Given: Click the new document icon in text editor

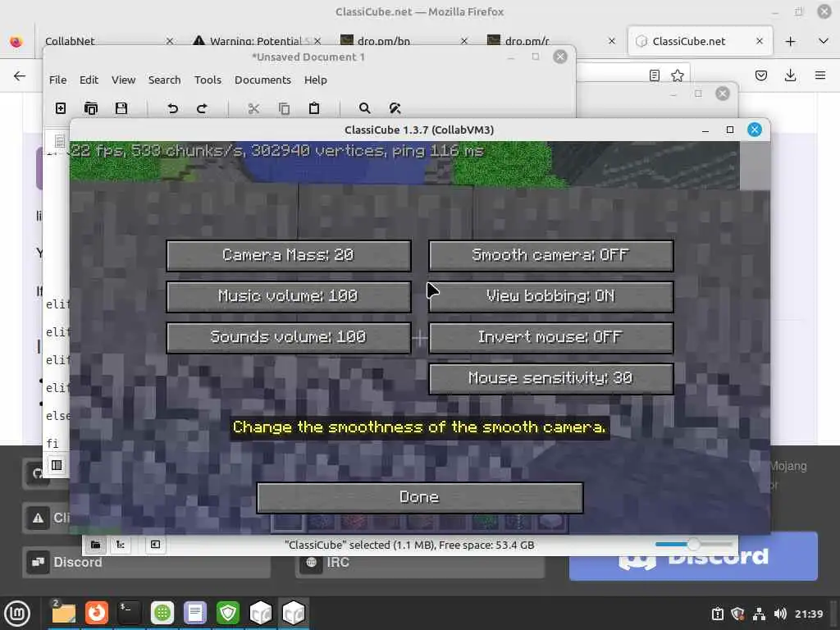Looking at the screenshot, I should (x=61, y=108).
